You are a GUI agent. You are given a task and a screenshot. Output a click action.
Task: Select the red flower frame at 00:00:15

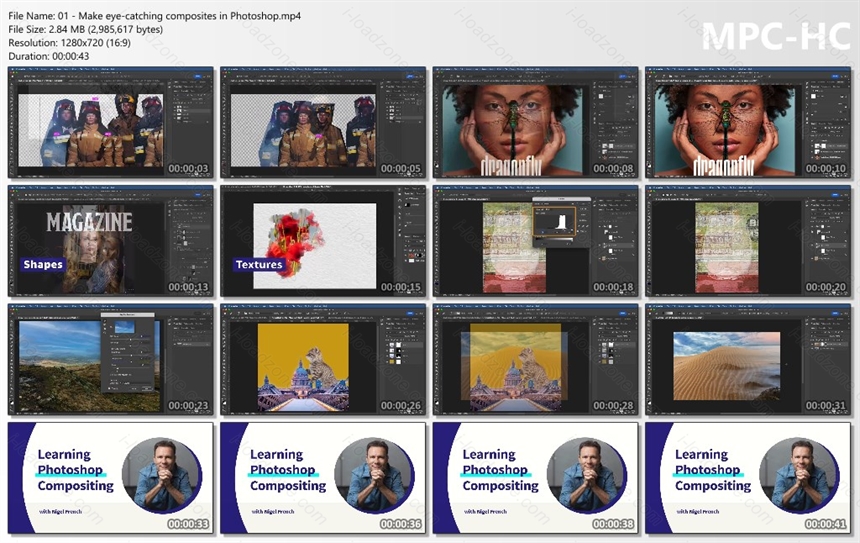(323, 241)
